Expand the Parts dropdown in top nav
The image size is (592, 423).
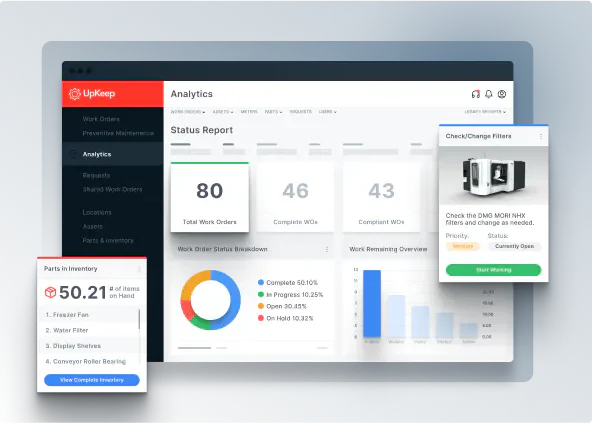point(273,112)
